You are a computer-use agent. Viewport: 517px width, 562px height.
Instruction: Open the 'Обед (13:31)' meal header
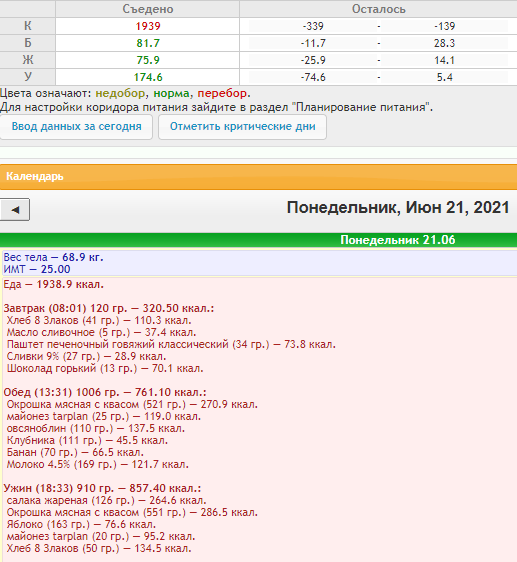tap(105, 392)
